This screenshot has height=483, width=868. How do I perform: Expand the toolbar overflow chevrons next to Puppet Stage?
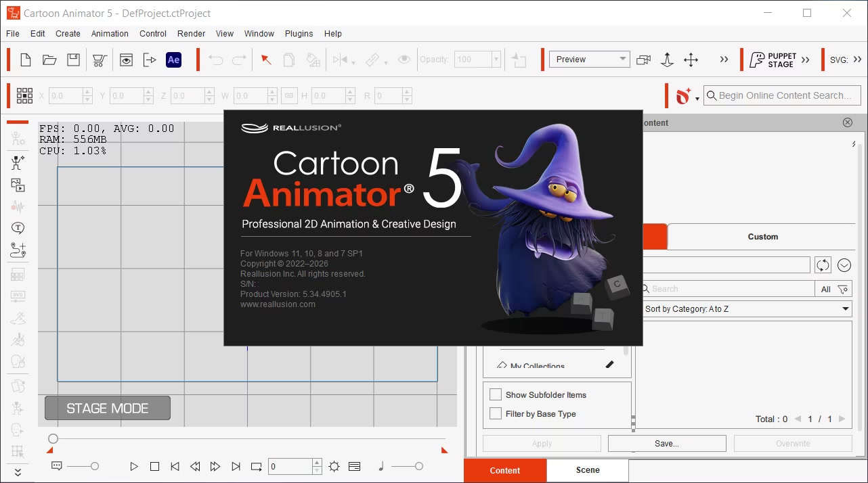pyautogui.click(x=805, y=60)
